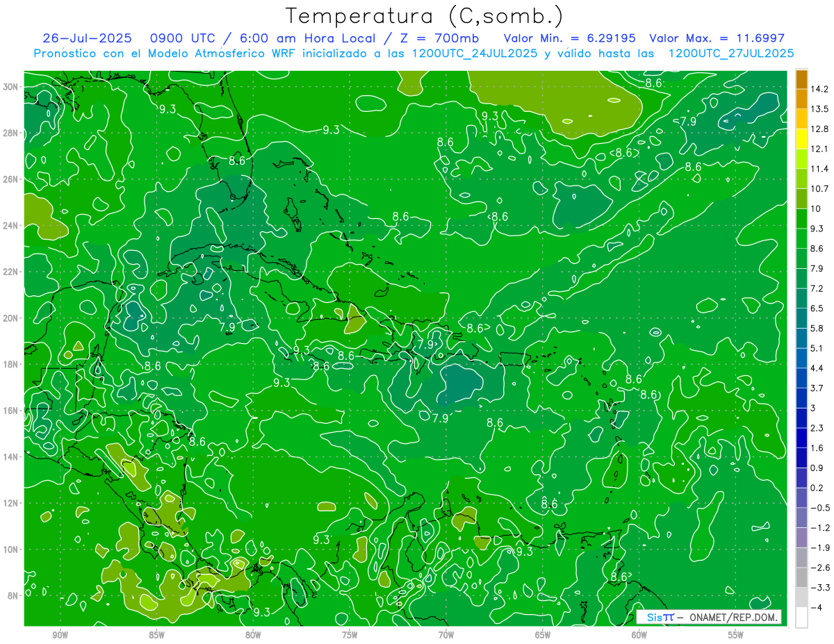Image resolution: width=834 pixels, height=644 pixels.
Task: Click the colorbar label "11.4"
Action: [820, 169]
